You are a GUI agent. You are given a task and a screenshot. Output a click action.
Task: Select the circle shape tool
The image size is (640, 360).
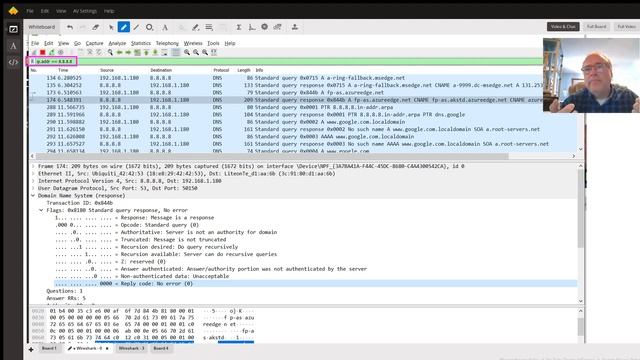150,27
